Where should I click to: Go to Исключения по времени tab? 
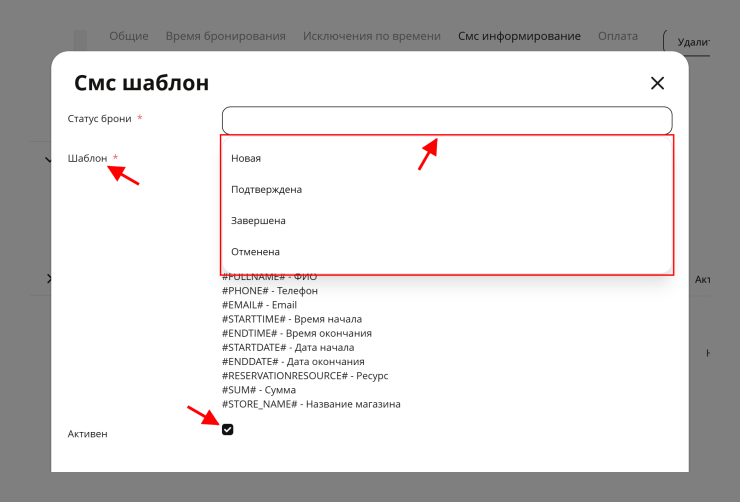pyautogui.click(x=372, y=36)
